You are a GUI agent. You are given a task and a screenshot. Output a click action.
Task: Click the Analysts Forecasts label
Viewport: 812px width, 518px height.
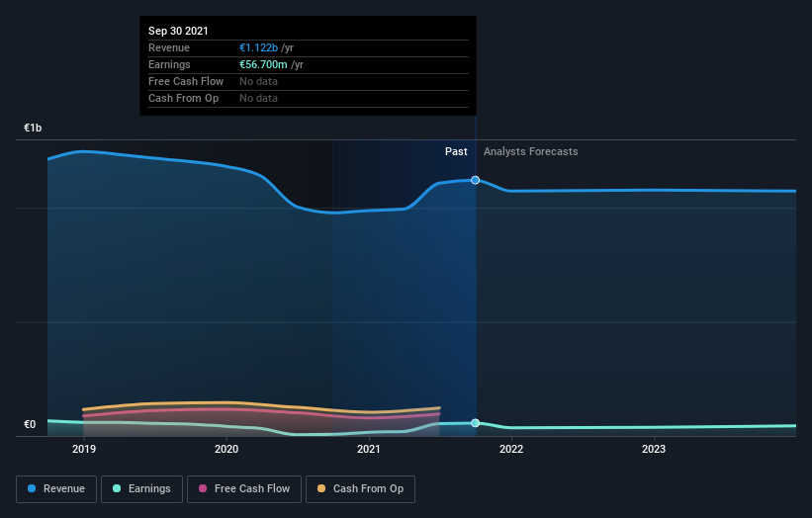pyautogui.click(x=531, y=151)
